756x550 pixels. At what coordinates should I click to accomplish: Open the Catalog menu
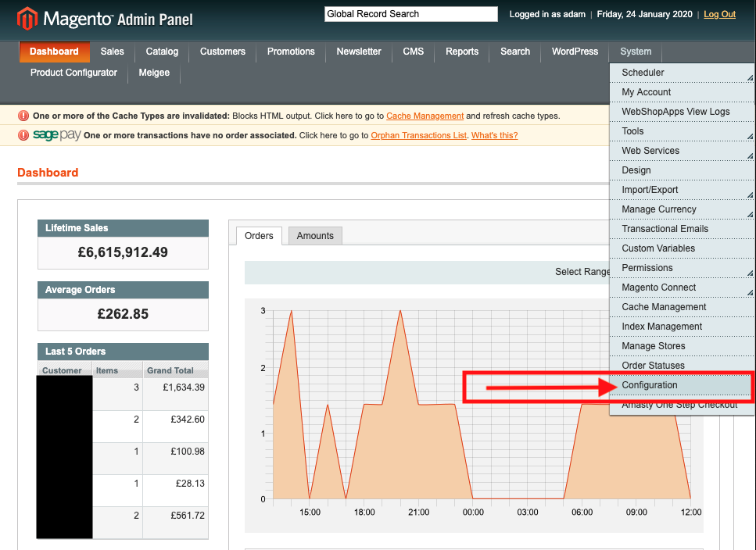[x=162, y=52]
